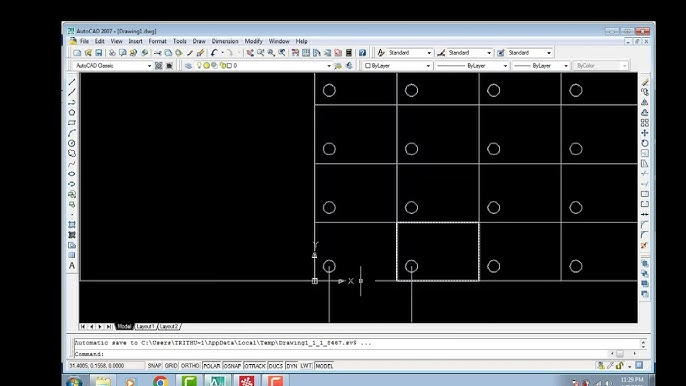Viewport: 686px width, 386px height.
Task: Toggle ORTHO mode in status bar
Action: click(190, 366)
